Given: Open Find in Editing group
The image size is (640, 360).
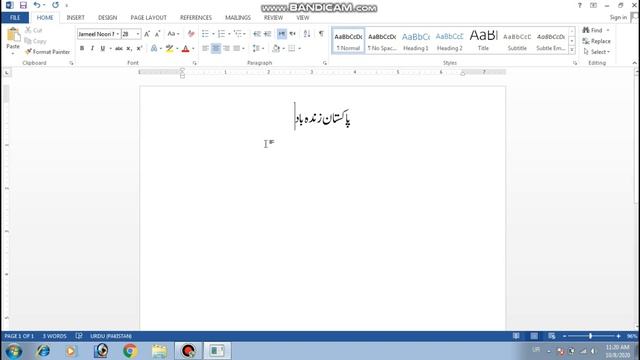Looking at the screenshot, I should (592, 30).
